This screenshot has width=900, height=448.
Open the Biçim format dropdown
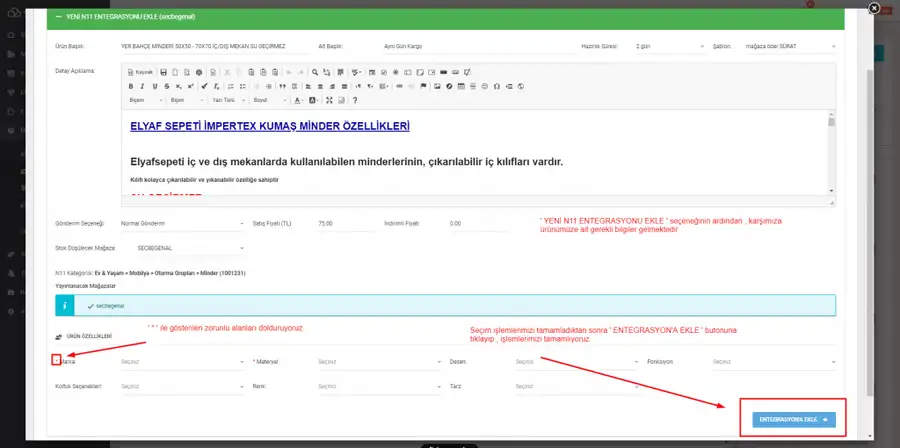click(187, 100)
